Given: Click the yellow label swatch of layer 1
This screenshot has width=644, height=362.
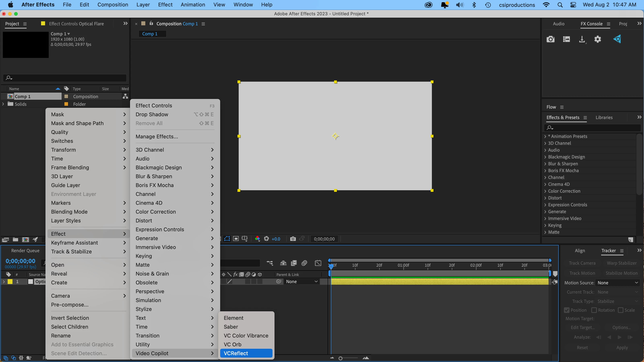Looking at the screenshot, I should tap(10, 282).
